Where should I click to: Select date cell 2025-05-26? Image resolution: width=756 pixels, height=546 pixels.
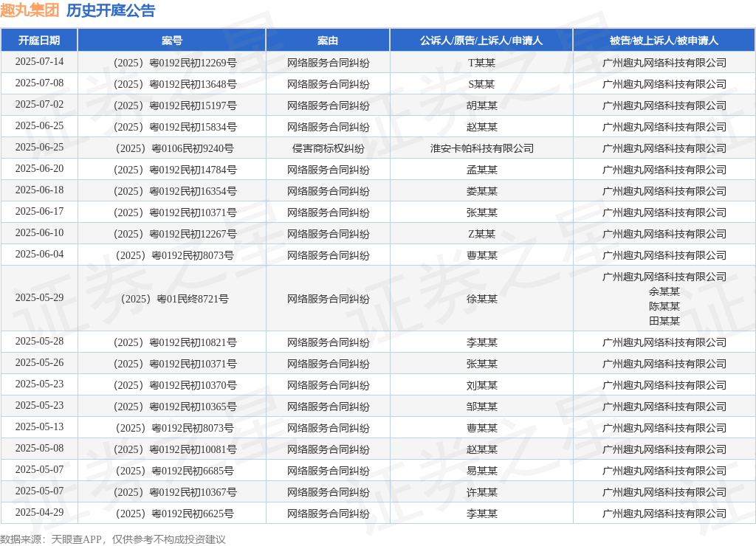39,362
